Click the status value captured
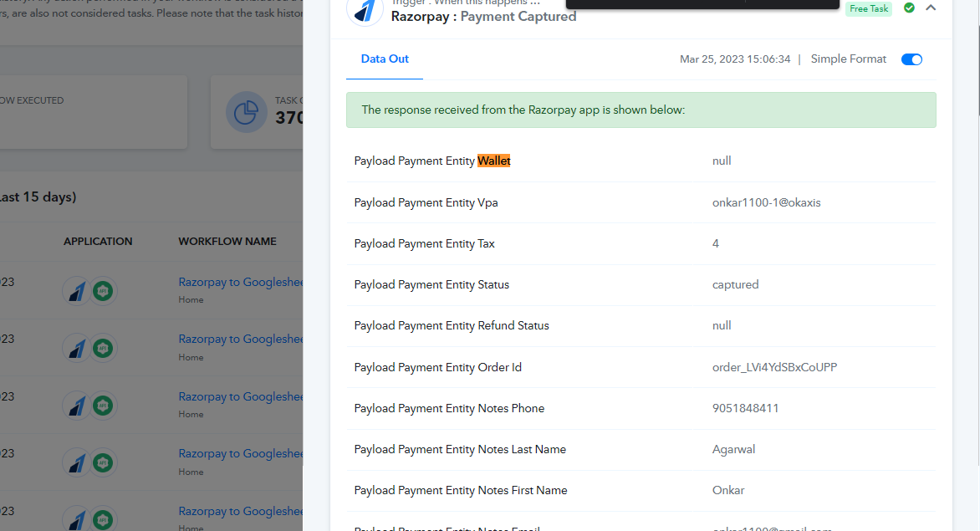This screenshot has height=531, width=980. 735,285
